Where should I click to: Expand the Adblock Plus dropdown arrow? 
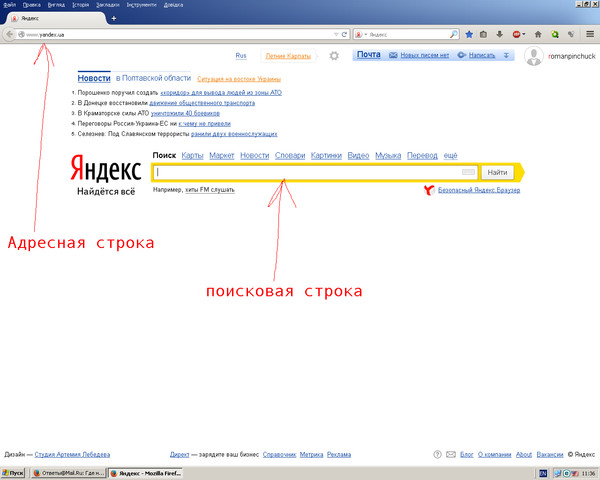[x=524, y=34]
